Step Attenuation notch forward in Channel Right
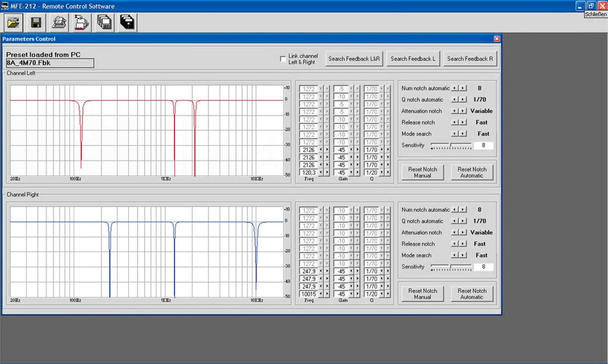608x364 pixels. point(464,233)
